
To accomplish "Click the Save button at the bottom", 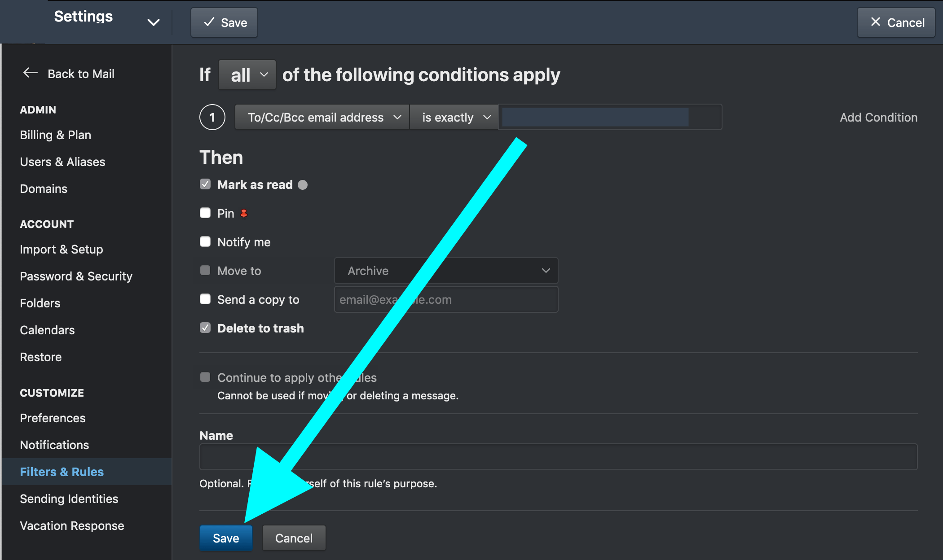I will point(226,538).
